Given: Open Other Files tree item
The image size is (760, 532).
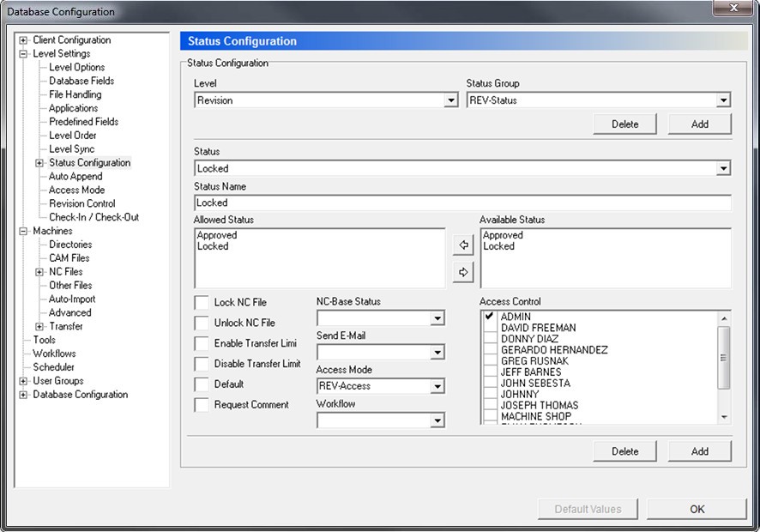Looking at the screenshot, I should [x=70, y=286].
